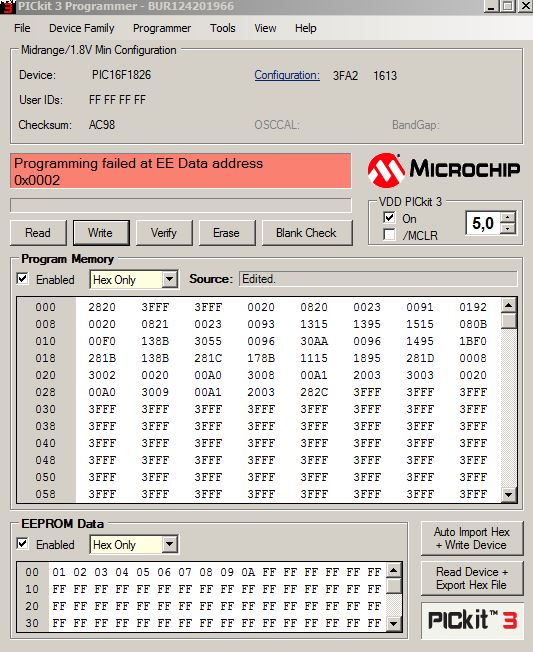Open the File menu

(22, 28)
